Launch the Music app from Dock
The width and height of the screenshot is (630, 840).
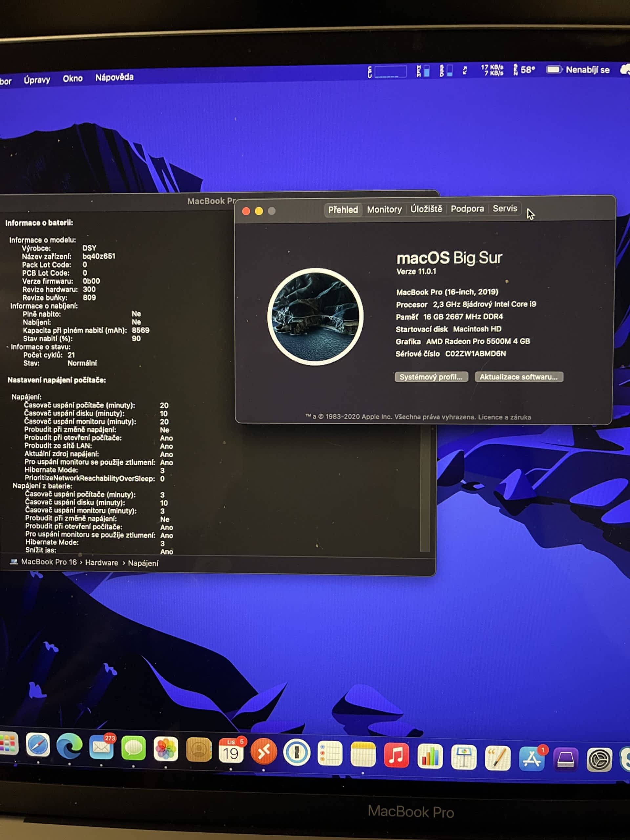coord(396,755)
